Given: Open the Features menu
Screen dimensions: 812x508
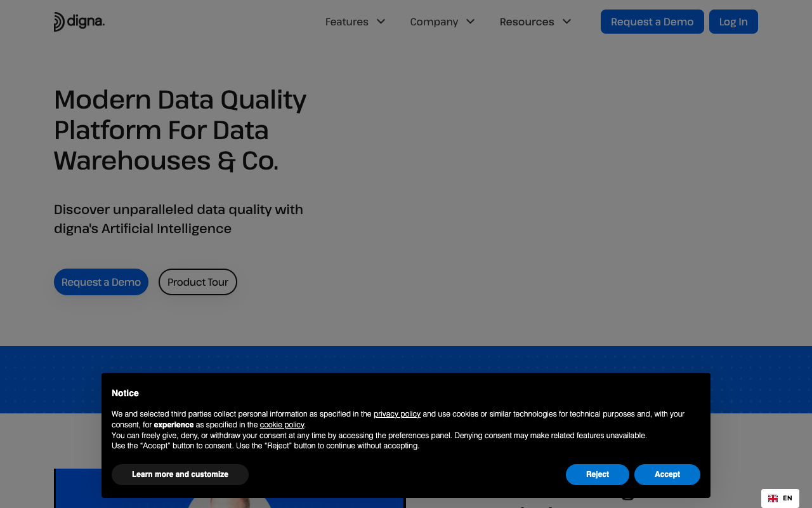Looking at the screenshot, I should pos(346,22).
